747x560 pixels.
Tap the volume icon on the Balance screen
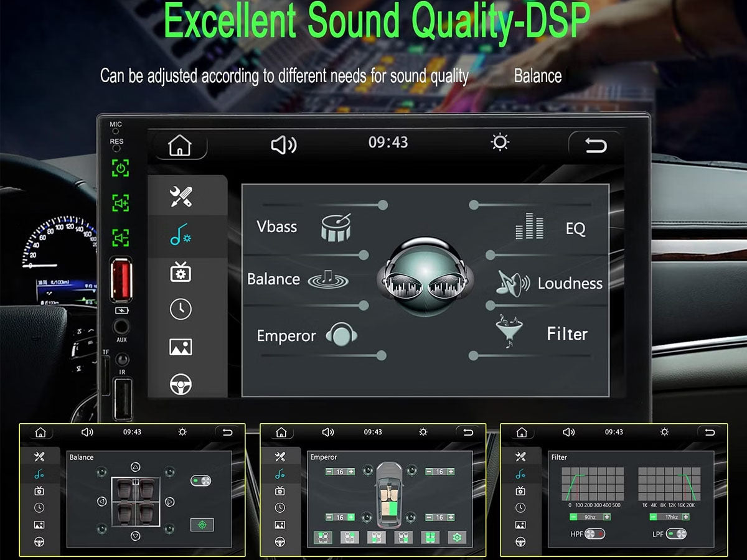click(x=87, y=432)
